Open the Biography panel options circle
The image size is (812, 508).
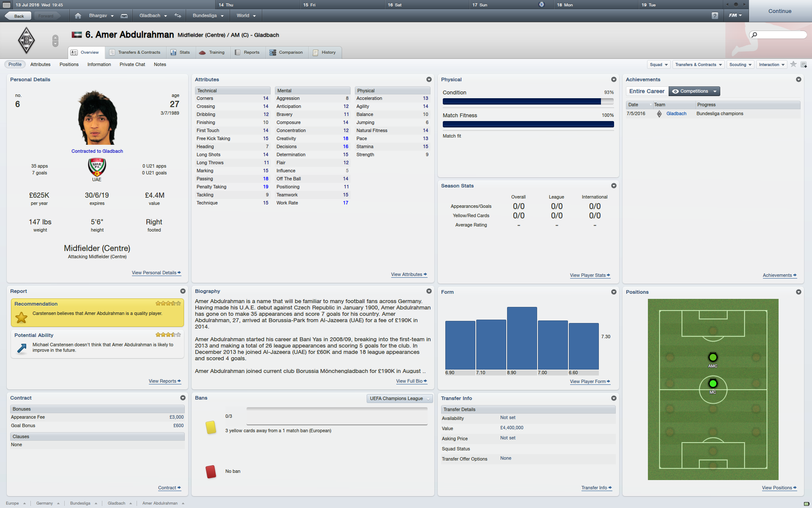coord(429,291)
